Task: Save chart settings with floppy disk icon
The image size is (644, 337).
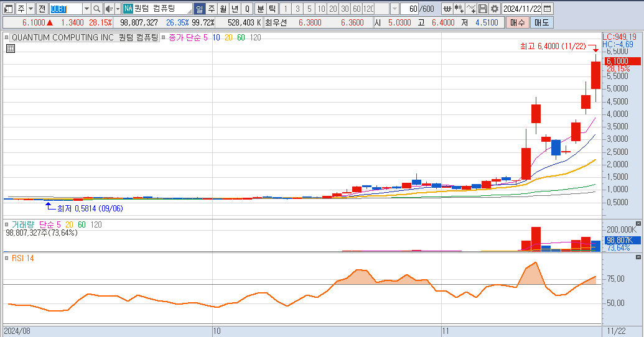Action: coord(483,9)
